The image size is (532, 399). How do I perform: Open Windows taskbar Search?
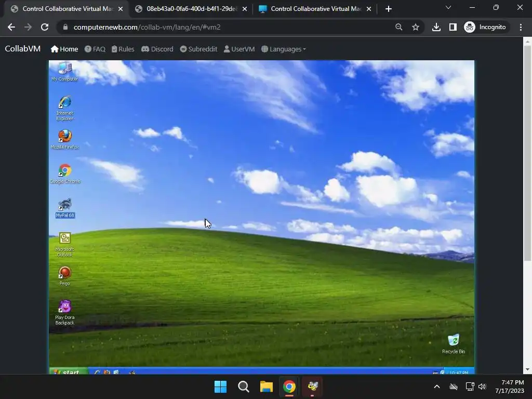click(244, 387)
